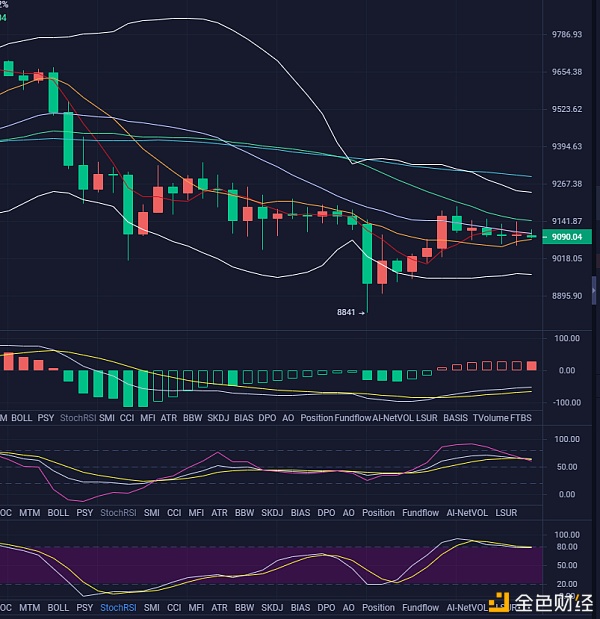This screenshot has width=600, height=619.
Task: Click the 80.00 level on StochRSI axis
Action: pyautogui.click(x=567, y=547)
